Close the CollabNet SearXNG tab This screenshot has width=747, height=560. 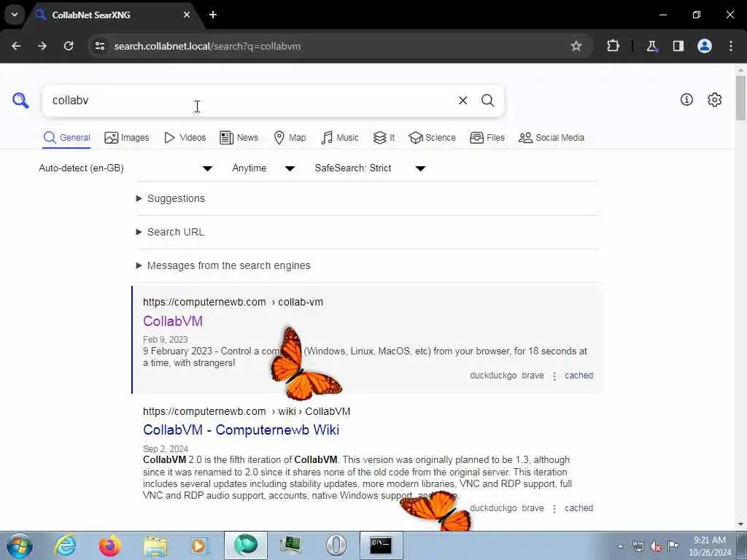click(187, 15)
